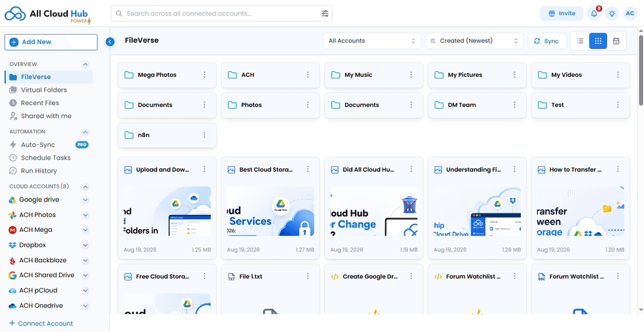Open options menu for My Music folder
Viewport: 644px width, 332px height.
[411, 75]
